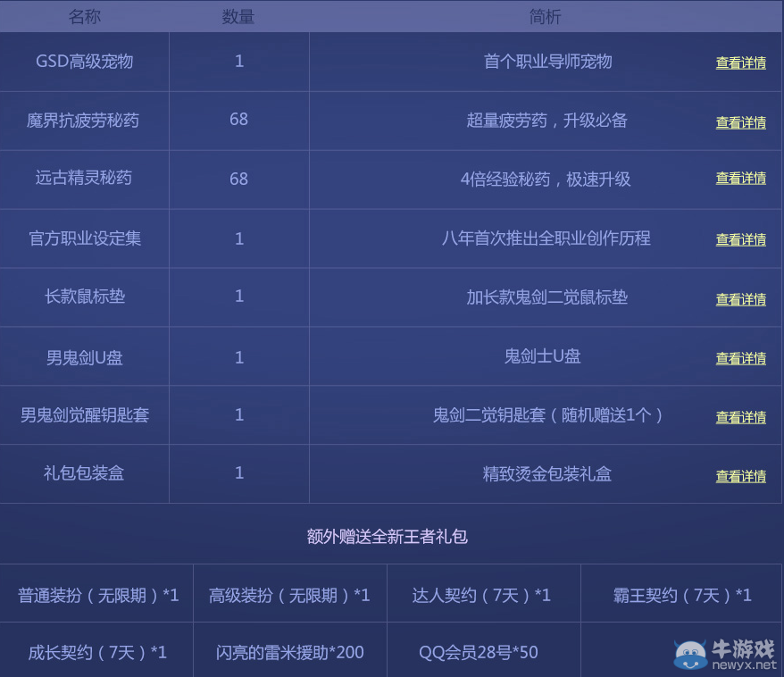
Task: Select the 礼包包装盒 name cell
Action: pos(84,472)
